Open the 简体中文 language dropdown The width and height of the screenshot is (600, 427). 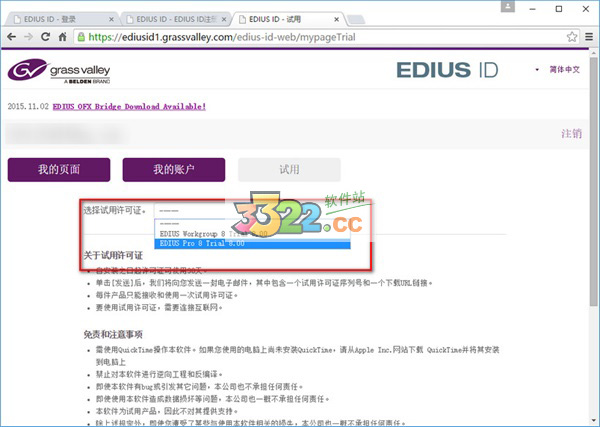pos(560,70)
